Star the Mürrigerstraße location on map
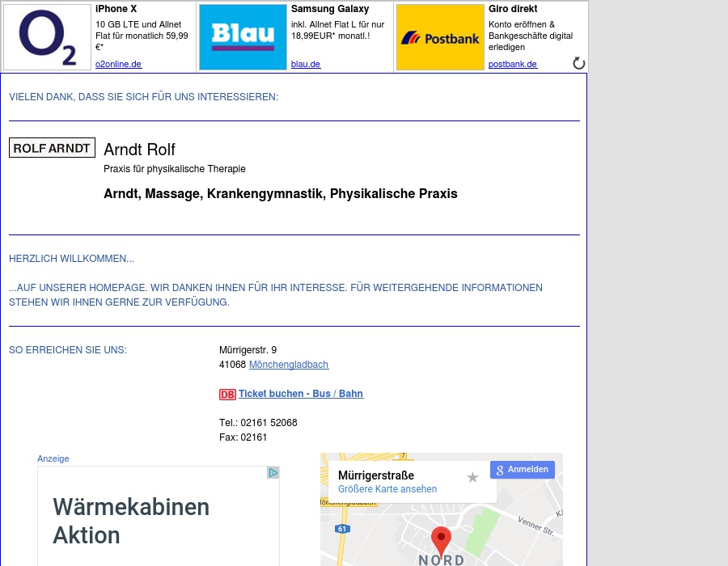 472,478
